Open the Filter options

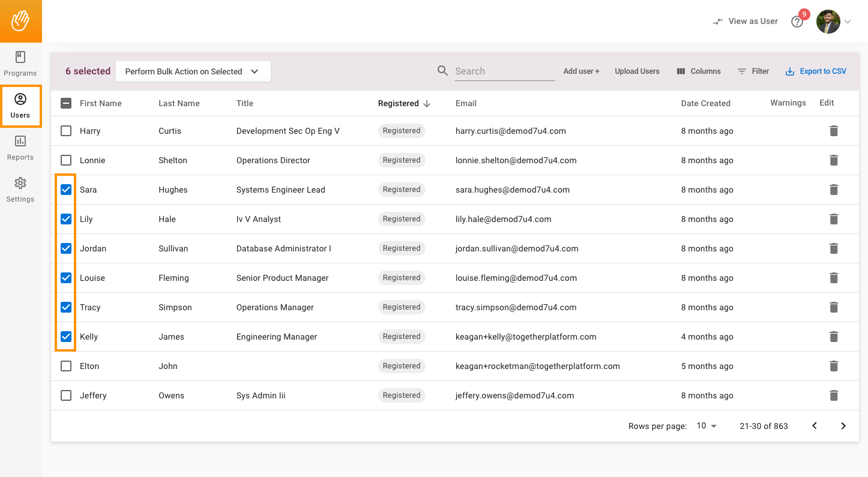pyautogui.click(x=753, y=71)
